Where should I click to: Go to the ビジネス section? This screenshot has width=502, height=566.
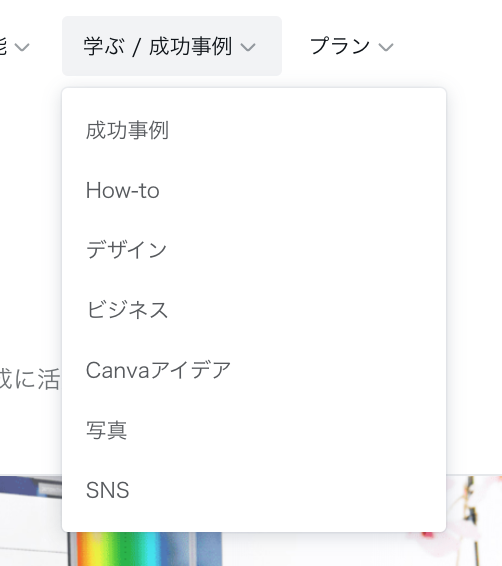point(127,310)
